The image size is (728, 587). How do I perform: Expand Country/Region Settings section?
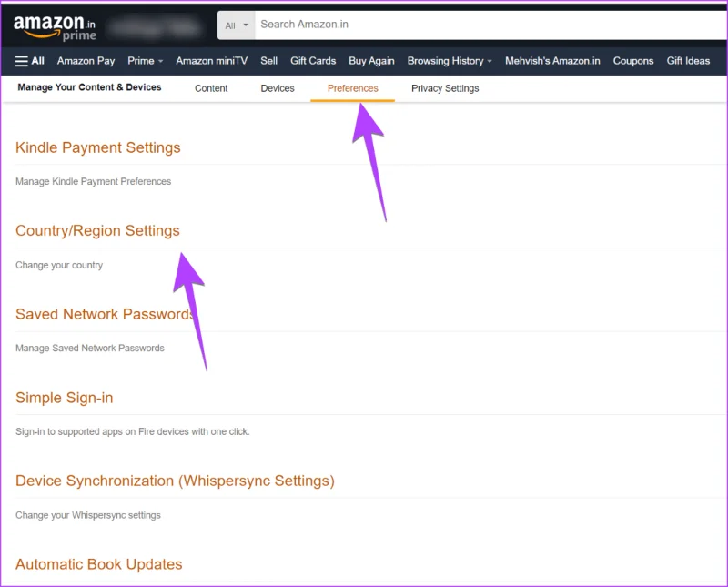click(97, 231)
